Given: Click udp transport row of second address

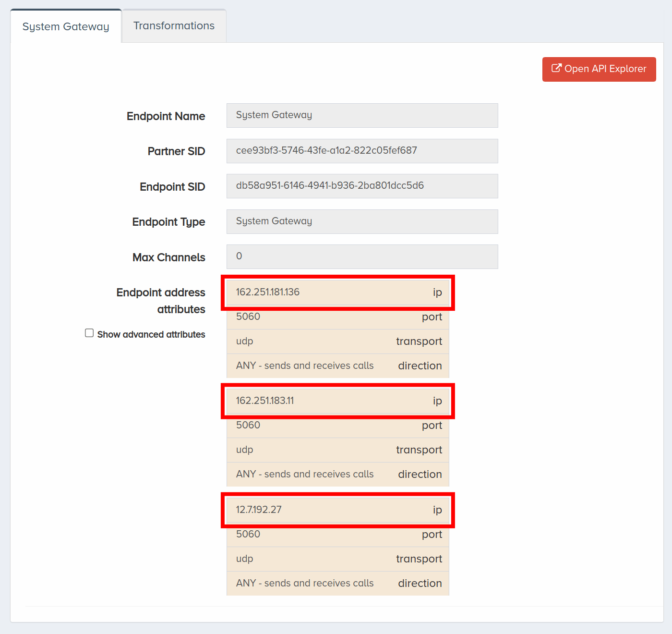Looking at the screenshot, I should [x=338, y=450].
